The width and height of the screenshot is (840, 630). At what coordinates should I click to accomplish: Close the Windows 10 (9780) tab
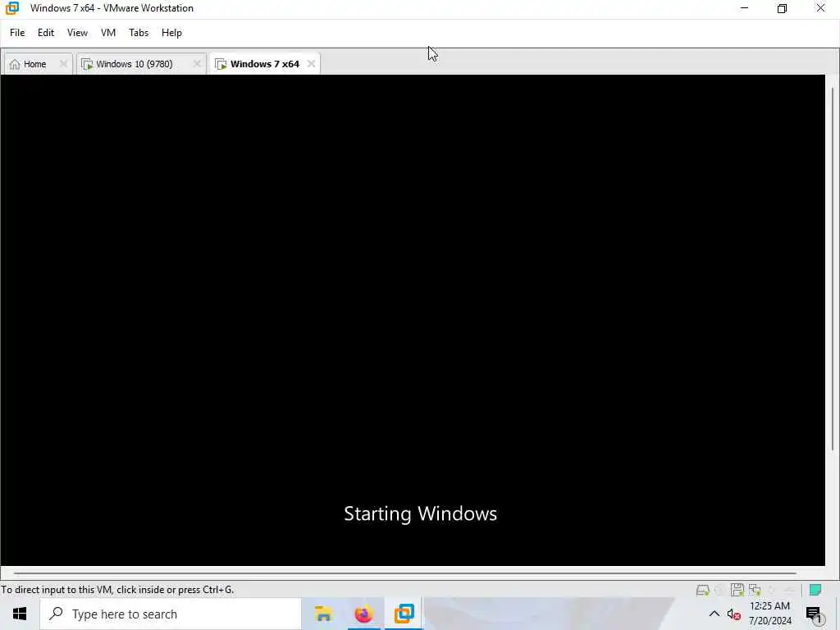(x=197, y=64)
